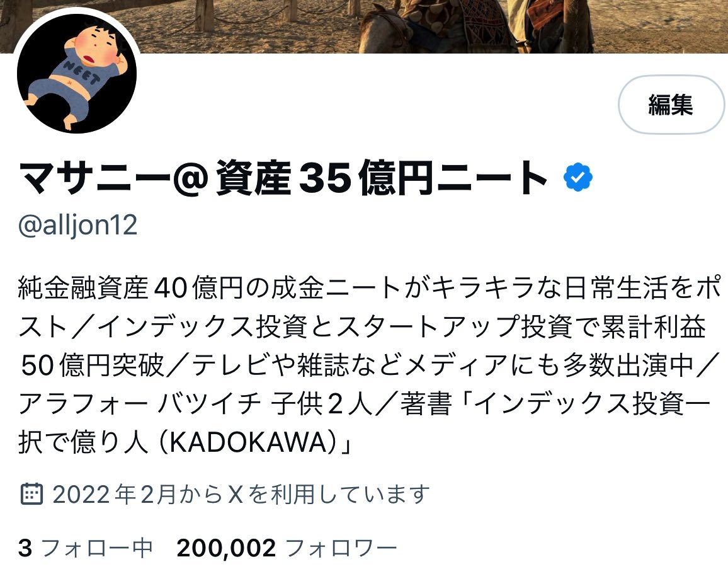The image size is (728, 569).
Task: Open the 3 フォロー中 following list
Action: click(86, 548)
